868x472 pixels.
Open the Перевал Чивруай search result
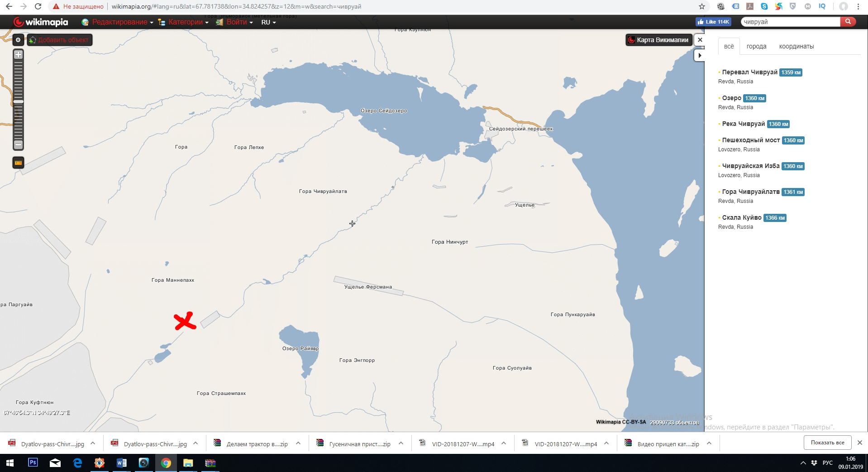[x=749, y=72]
